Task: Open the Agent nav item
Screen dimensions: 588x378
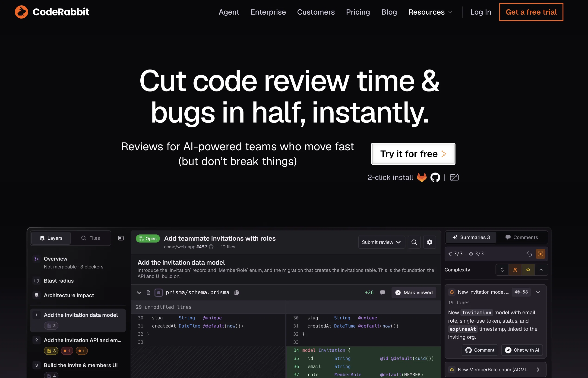Action: click(229, 12)
